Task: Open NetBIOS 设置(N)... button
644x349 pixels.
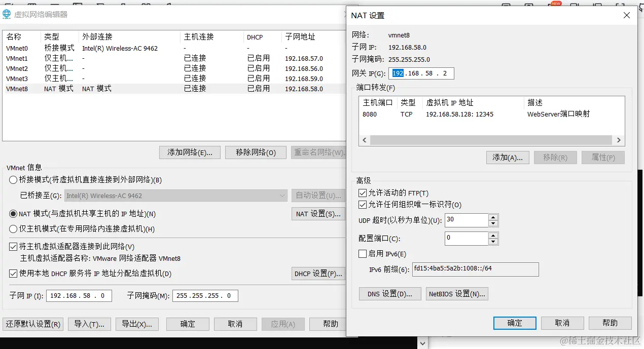Action: click(x=457, y=294)
